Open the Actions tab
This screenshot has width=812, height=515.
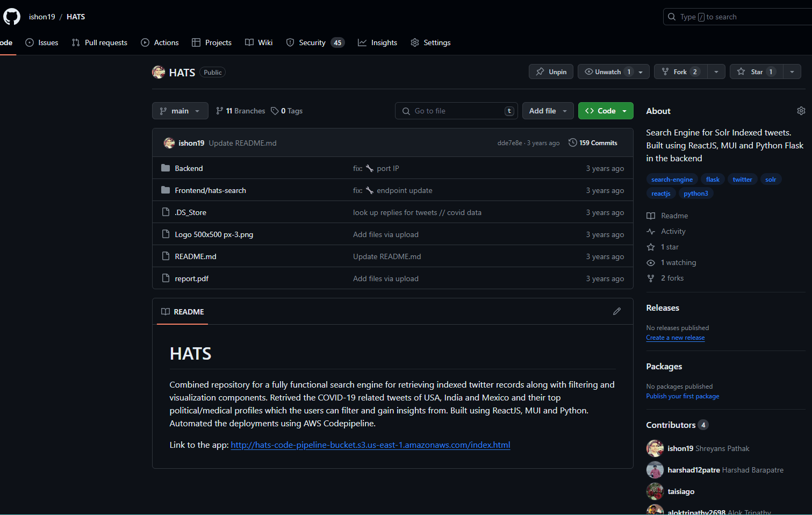[x=160, y=42]
